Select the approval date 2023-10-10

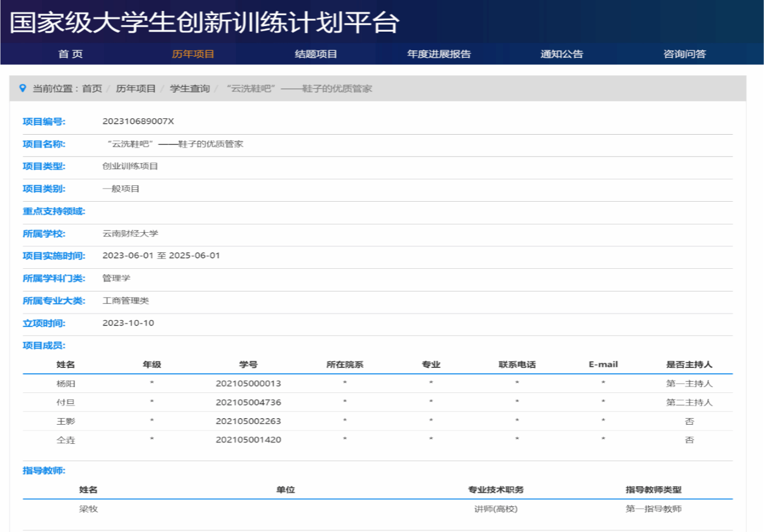(129, 323)
